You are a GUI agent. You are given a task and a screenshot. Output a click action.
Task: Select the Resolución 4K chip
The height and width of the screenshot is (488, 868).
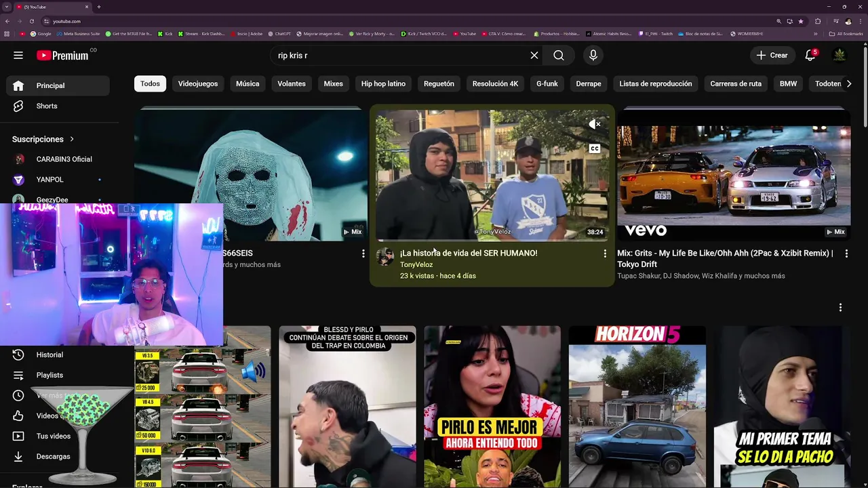[x=495, y=83]
